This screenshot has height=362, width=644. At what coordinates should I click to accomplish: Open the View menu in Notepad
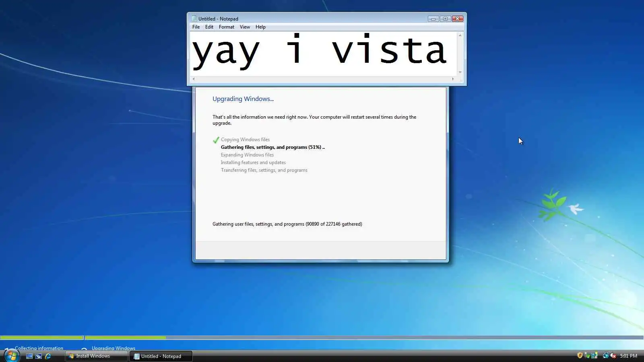pos(245,27)
